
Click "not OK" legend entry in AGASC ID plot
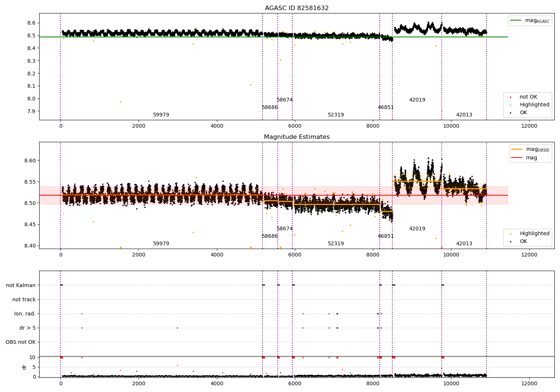click(x=528, y=97)
